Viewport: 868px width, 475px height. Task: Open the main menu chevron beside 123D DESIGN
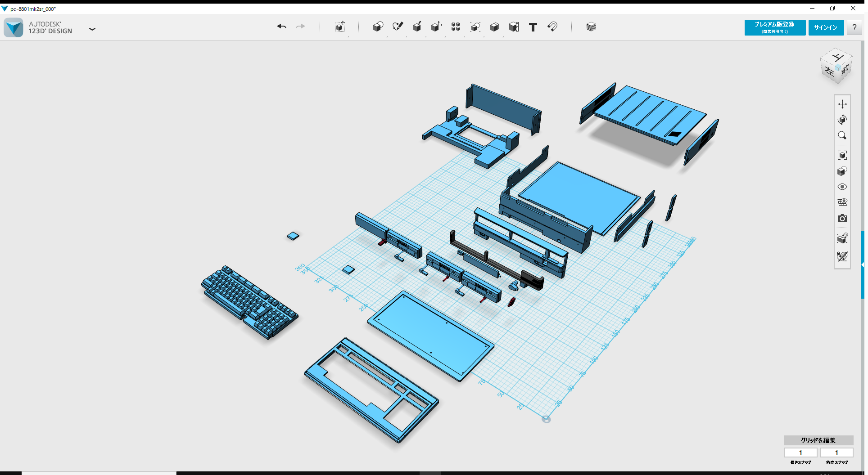pyautogui.click(x=92, y=29)
